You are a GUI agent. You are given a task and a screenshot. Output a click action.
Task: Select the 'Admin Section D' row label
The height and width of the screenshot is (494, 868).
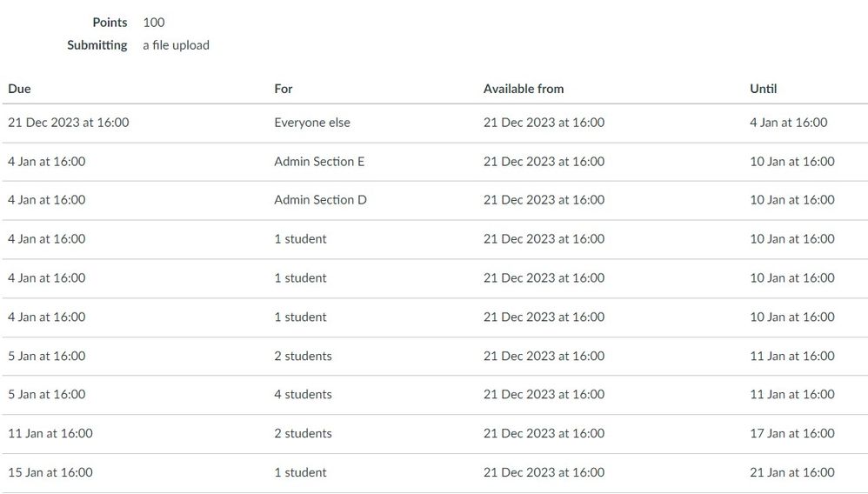(320, 200)
